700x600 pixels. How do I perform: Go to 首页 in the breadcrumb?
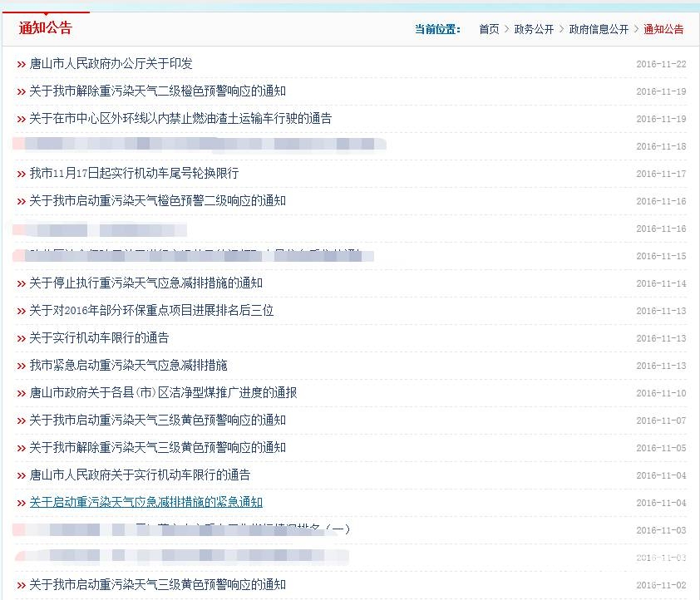tap(489, 29)
